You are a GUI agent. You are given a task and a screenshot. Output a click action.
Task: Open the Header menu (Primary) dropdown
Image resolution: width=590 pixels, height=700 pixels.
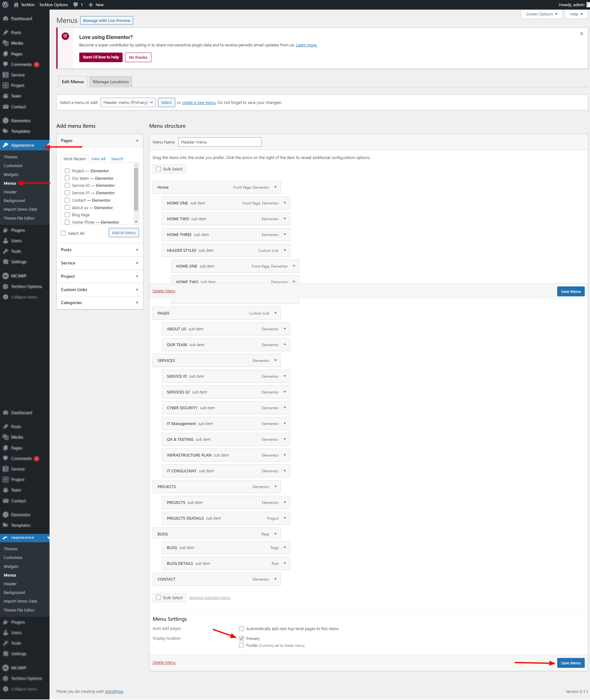point(128,103)
